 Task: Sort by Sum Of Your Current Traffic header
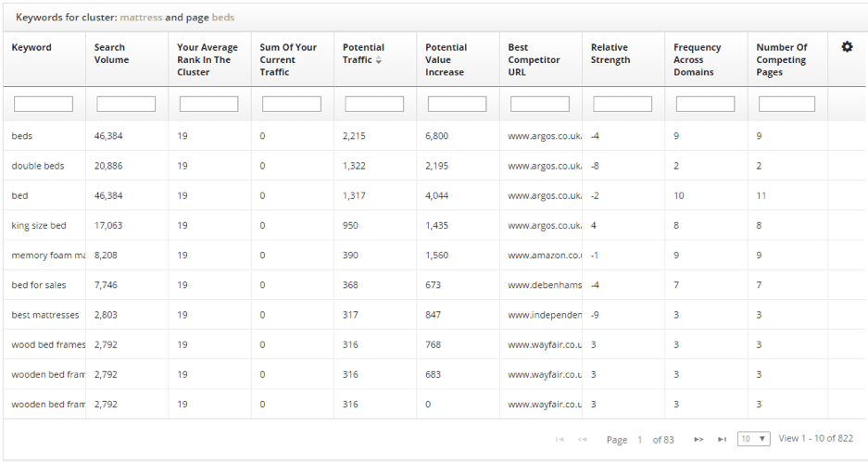(x=288, y=60)
